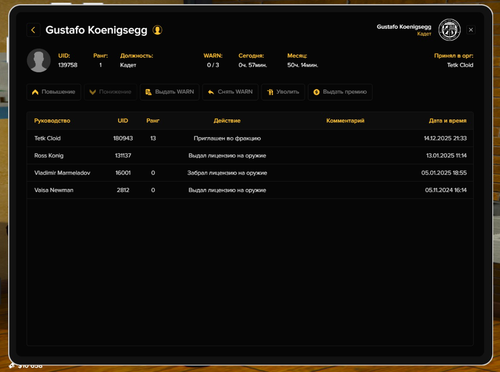
Task: Select the Ross Konig log row name
Action: pos(49,156)
